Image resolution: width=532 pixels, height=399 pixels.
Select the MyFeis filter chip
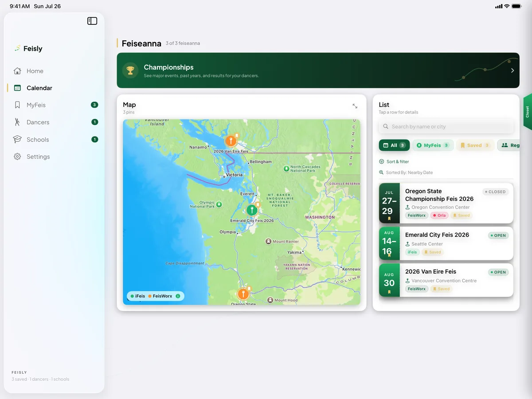[x=433, y=145]
